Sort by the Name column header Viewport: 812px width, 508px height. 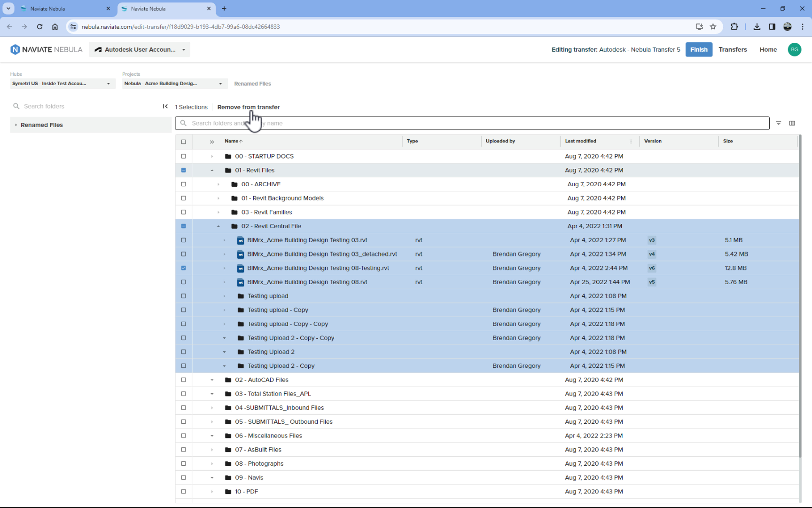(x=234, y=141)
